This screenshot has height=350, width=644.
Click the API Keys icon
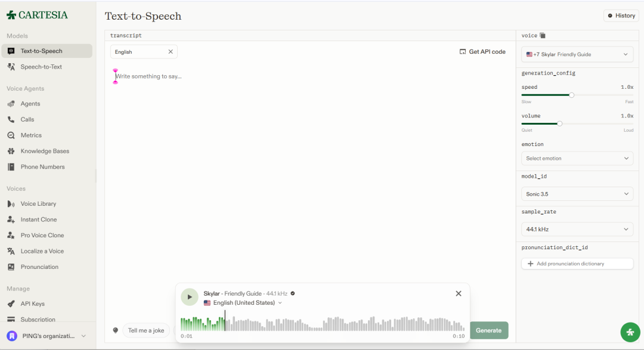point(11,303)
